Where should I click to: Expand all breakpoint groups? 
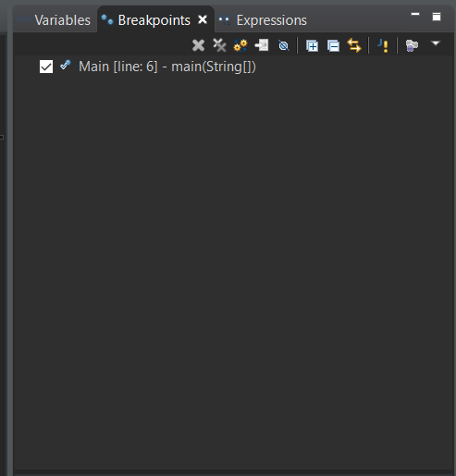312,46
